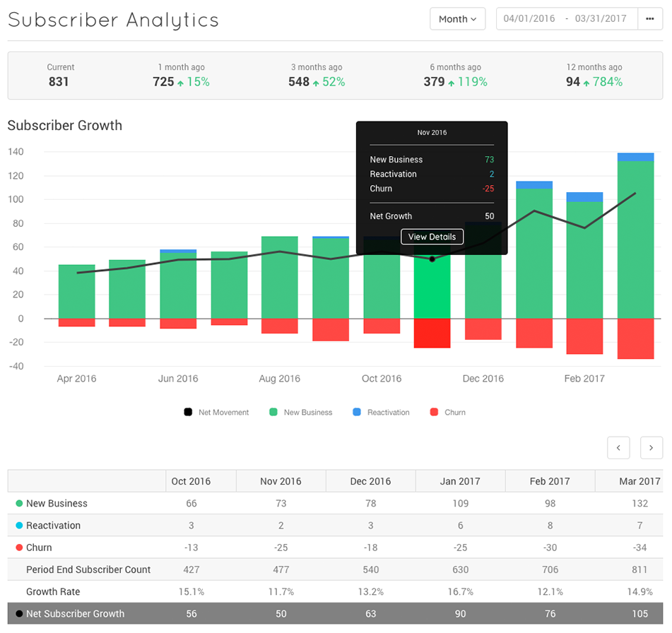Select the Dec 2016 column header
The height and width of the screenshot is (633, 672).
(x=370, y=481)
